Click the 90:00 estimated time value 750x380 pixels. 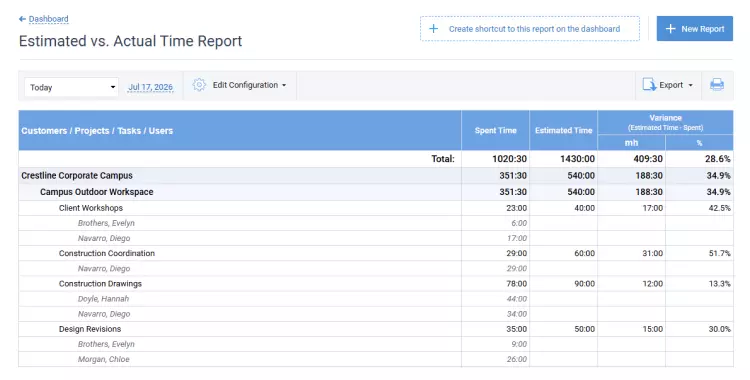coord(585,284)
